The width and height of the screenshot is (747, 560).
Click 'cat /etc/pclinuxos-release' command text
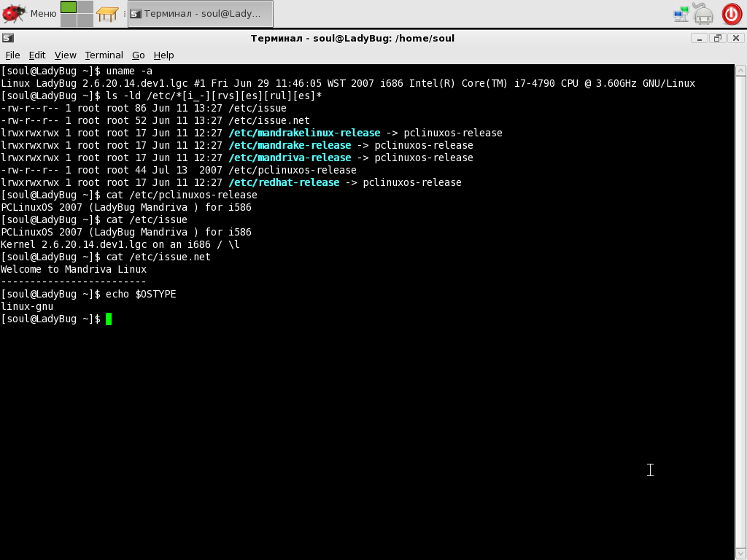[182, 195]
